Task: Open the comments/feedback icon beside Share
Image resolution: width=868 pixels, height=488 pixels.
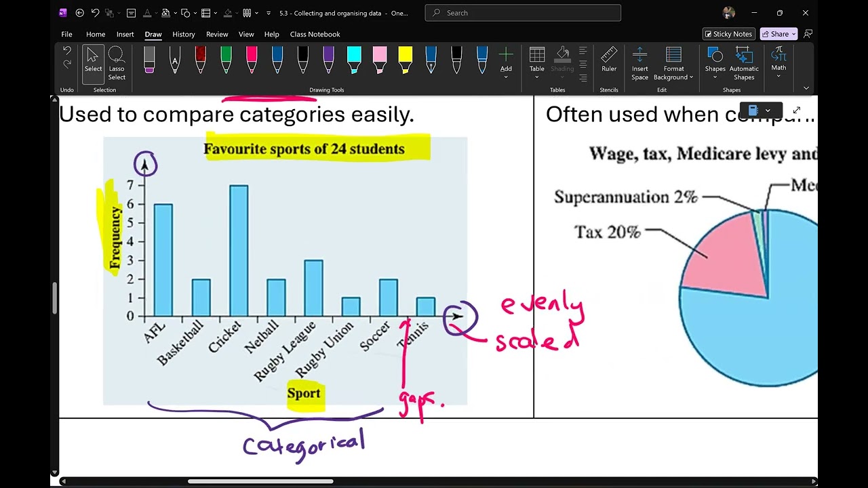Action: pyautogui.click(x=808, y=34)
